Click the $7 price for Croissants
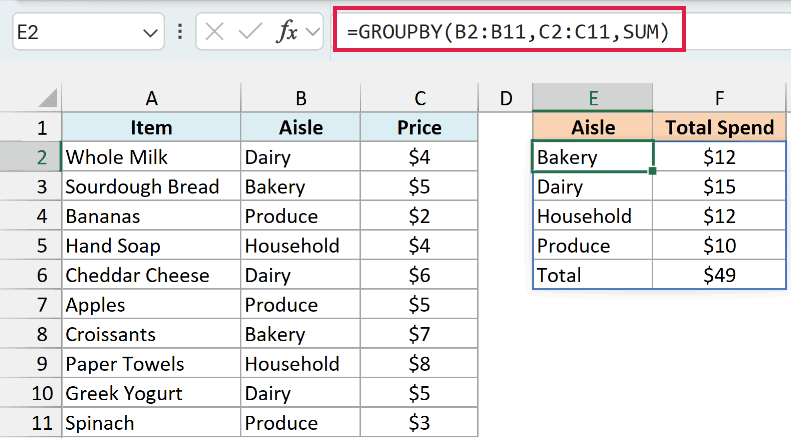 point(419,334)
